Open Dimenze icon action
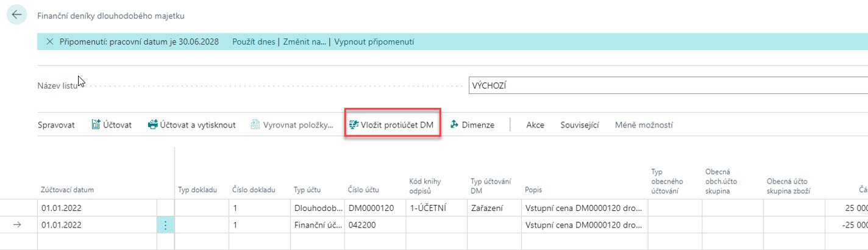 pos(454,125)
